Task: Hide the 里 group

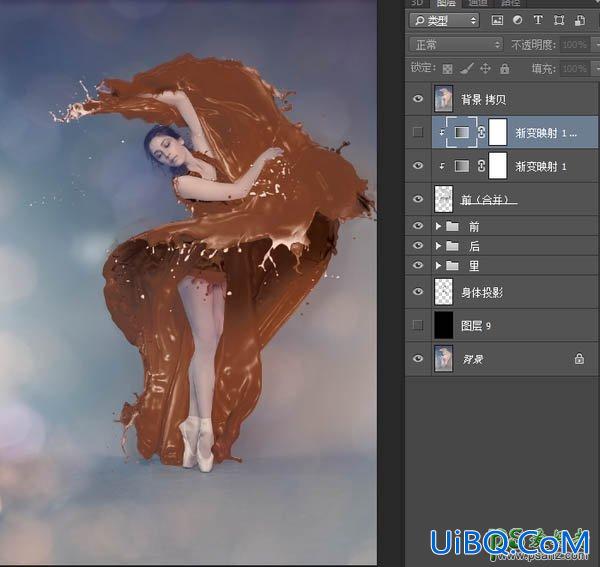Action: [418, 265]
